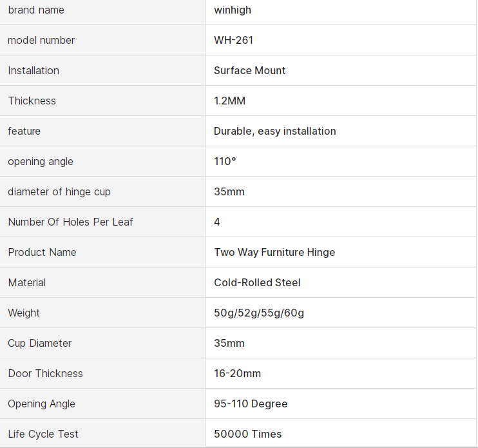
Task: Click the 'Life Cycle Test' label
Action: coord(43,434)
